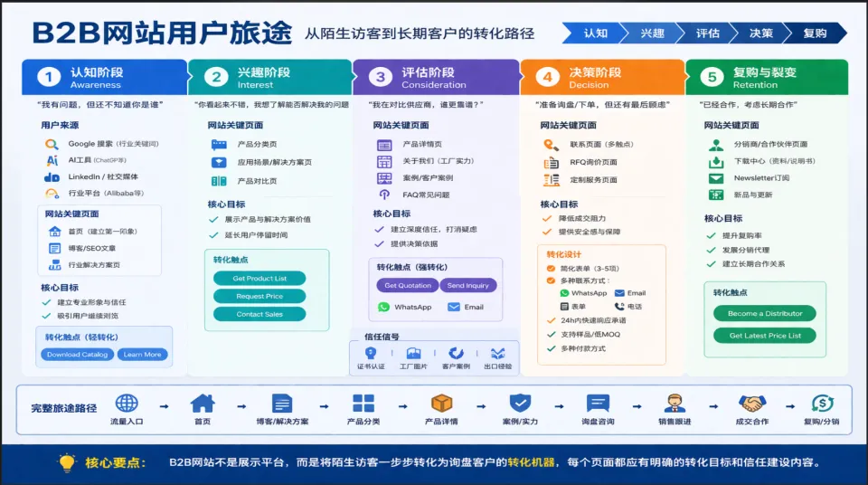
Task: Click the 证书认证 trust signal icon
Action: coord(371,353)
